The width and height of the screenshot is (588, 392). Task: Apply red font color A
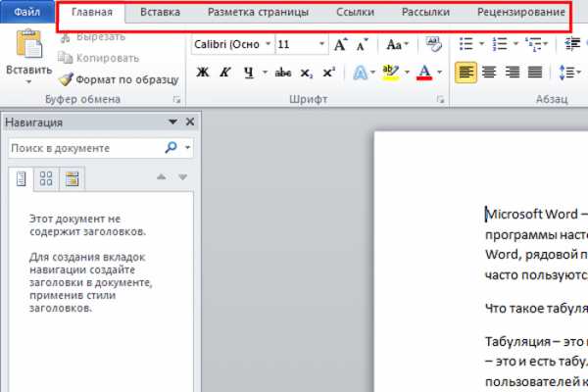[424, 72]
